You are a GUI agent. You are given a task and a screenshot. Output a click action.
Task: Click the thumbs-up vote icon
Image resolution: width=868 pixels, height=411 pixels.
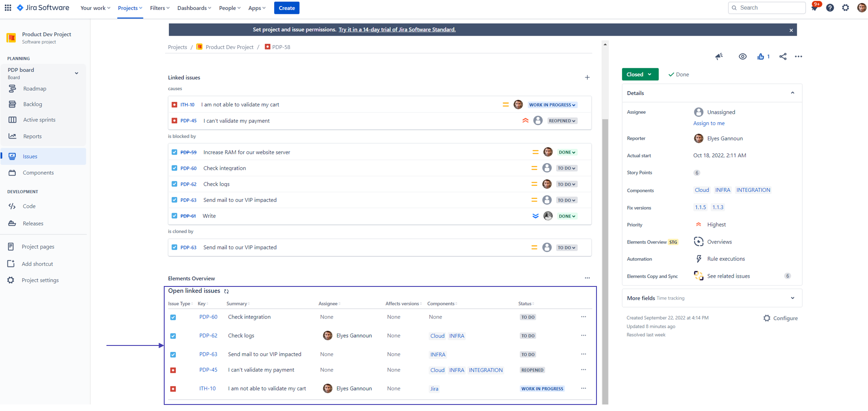pyautogui.click(x=760, y=56)
